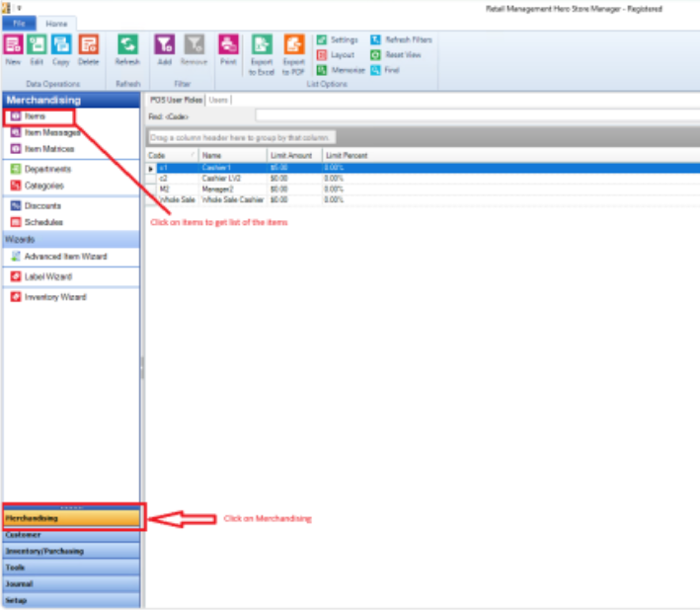700x610 pixels.
Task: Select the Customer navigation bar
Action: [71, 535]
